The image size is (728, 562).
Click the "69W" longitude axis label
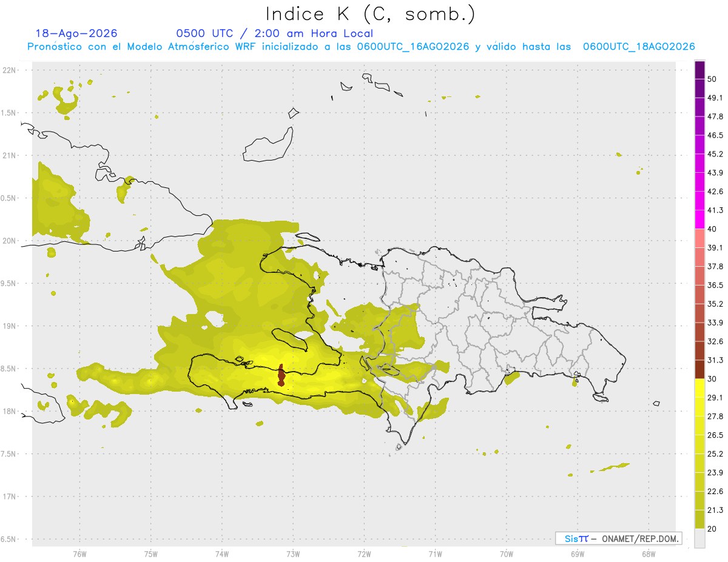[x=578, y=554]
